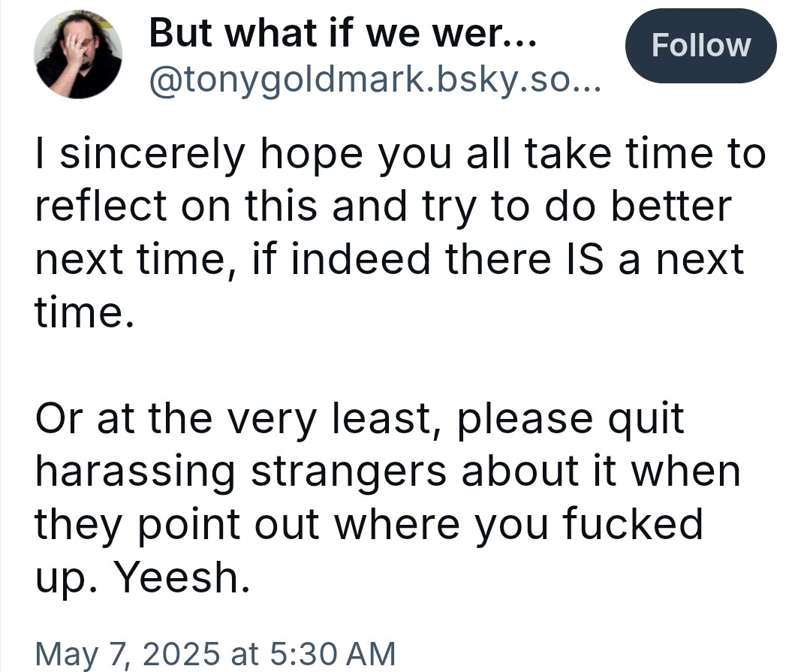810x672 pixels.
Task: Click the word 'Yeesh.' in the post
Action: point(182,577)
